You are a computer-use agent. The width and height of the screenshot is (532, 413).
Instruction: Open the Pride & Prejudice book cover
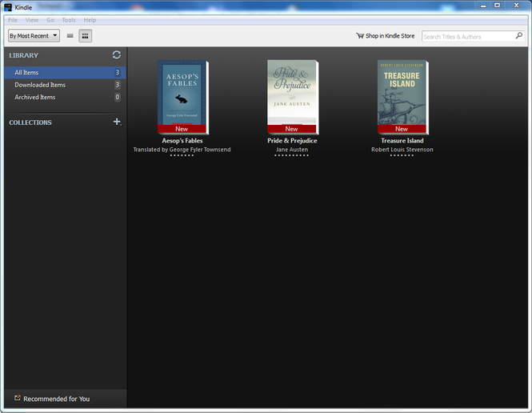pyautogui.click(x=293, y=97)
